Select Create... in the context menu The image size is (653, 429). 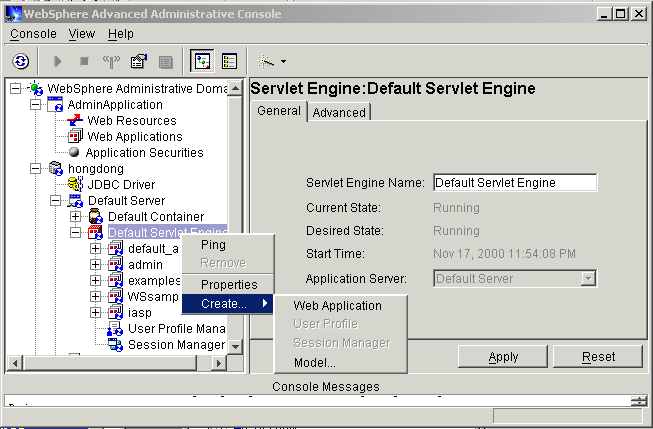click(228, 304)
